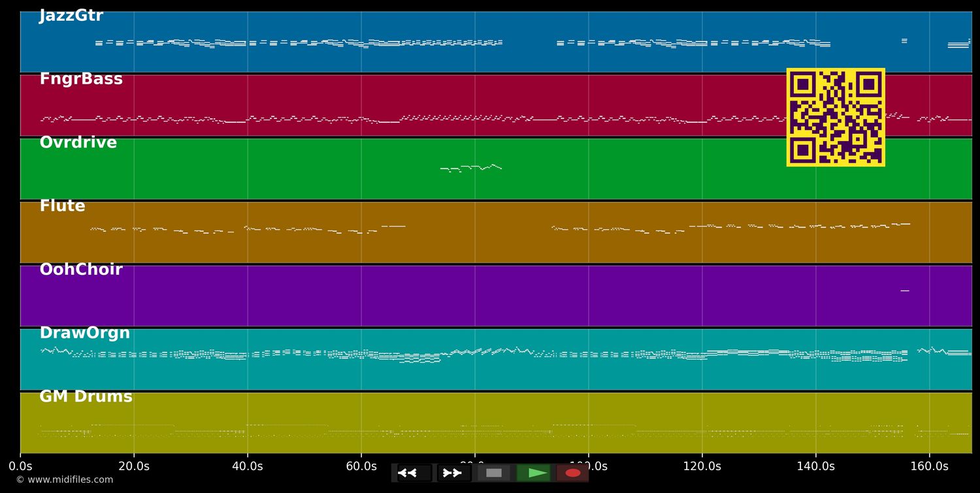The image size is (980, 493).
Task: Jump to the 60.0s timeline marker
Action: point(361,466)
